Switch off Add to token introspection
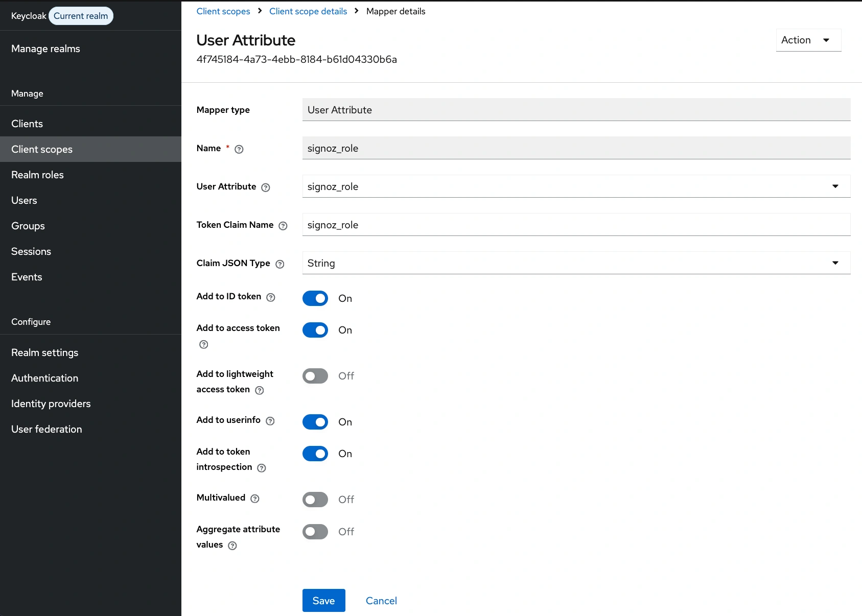Image resolution: width=862 pixels, height=616 pixels. (x=315, y=454)
